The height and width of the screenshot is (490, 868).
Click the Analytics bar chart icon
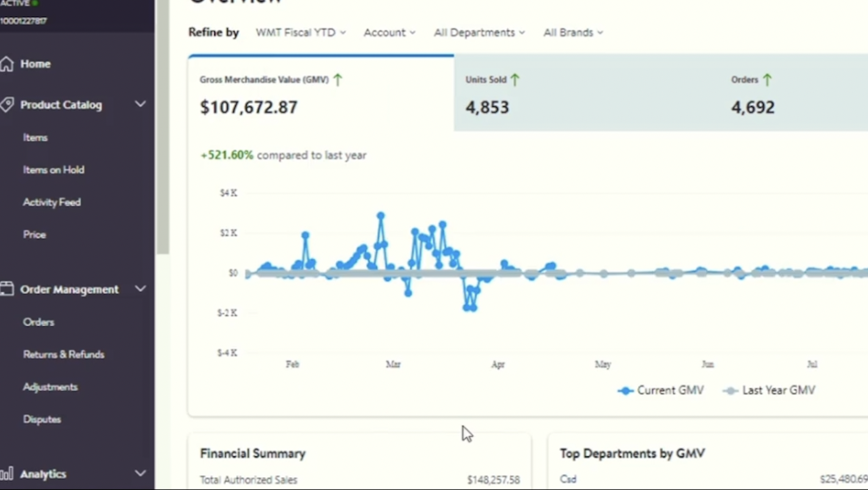[x=6, y=474]
